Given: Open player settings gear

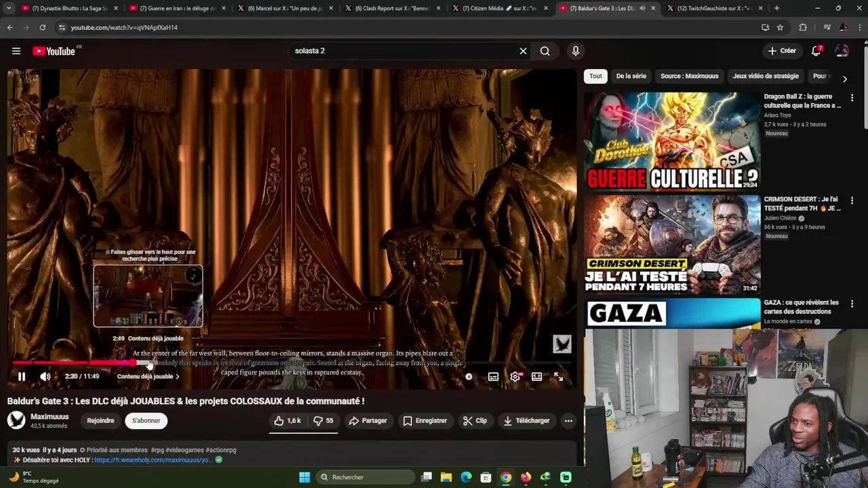Looking at the screenshot, I should pos(515,376).
